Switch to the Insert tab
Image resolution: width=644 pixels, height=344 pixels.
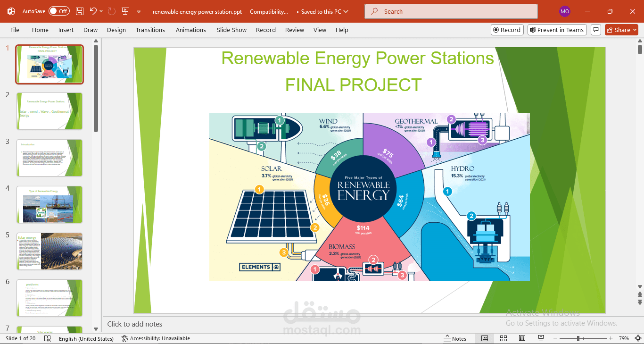coord(66,30)
